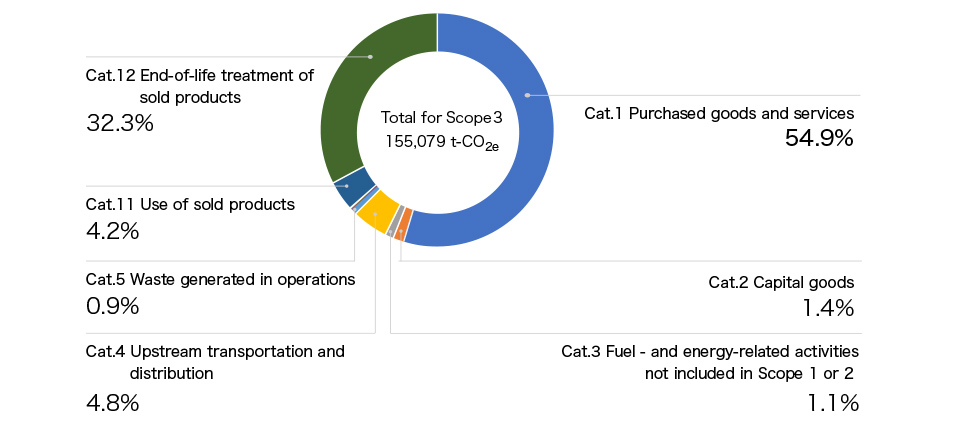Click 'Cat.4 Upstream transportation and distribution' label
Viewport: 960px width, 435px height.
[x=215, y=351]
